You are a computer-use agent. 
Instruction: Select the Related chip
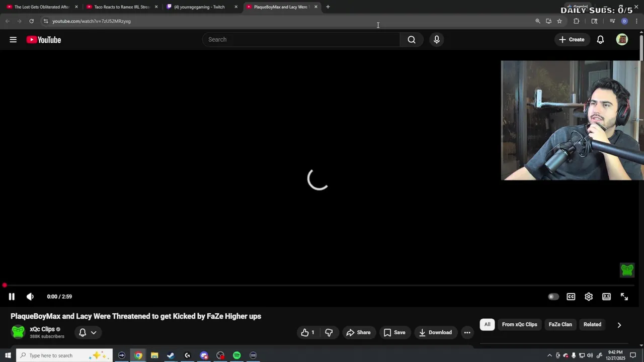click(x=592, y=324)
